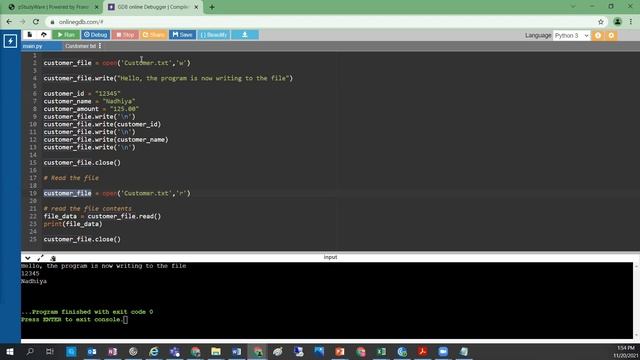Select the GDB online Debugger browser tab
Screen dimensions: 640x360
pos(152,7)
